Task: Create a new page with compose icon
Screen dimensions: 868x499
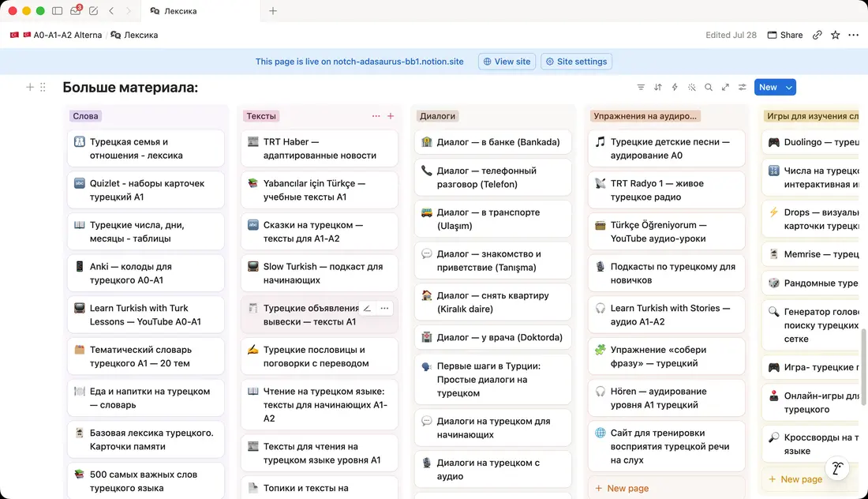Action: tap(94, 10)
